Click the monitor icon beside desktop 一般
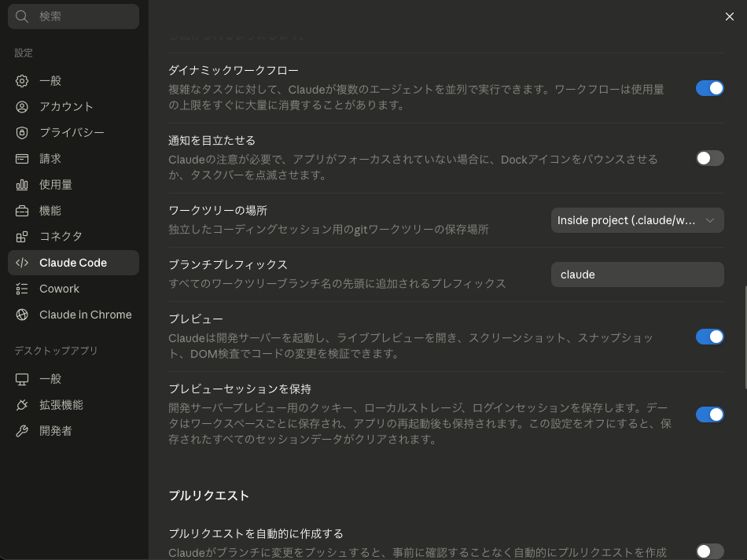 pyautogui.click(x=22, y=379)
